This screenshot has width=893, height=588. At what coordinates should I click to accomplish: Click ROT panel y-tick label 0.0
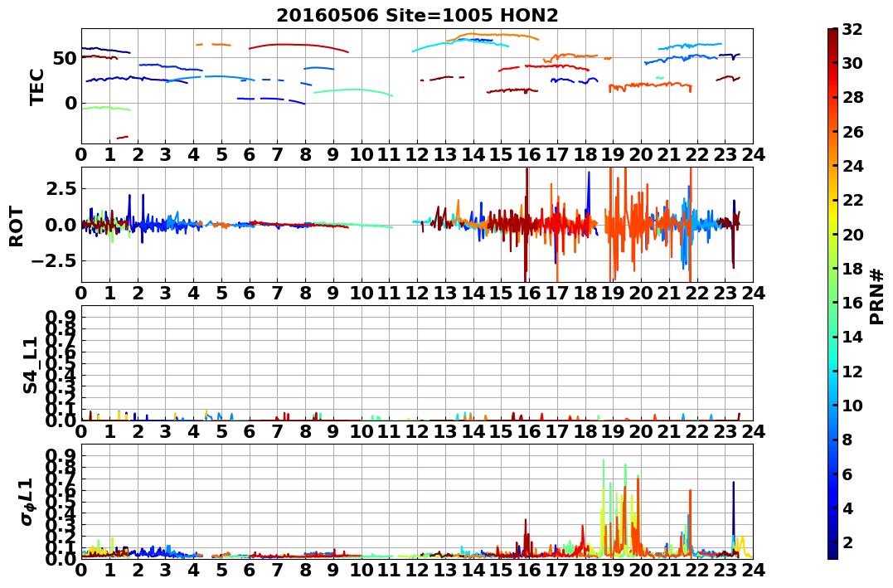click(x=61, y=225)
